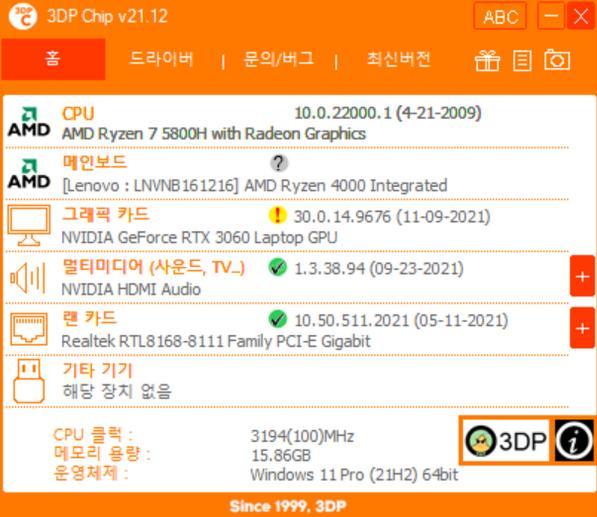Click graphics driver version 30.0.14.9676
Viewport: 597px width, 517px height.
pyautogui.click(x=392, y=217)
